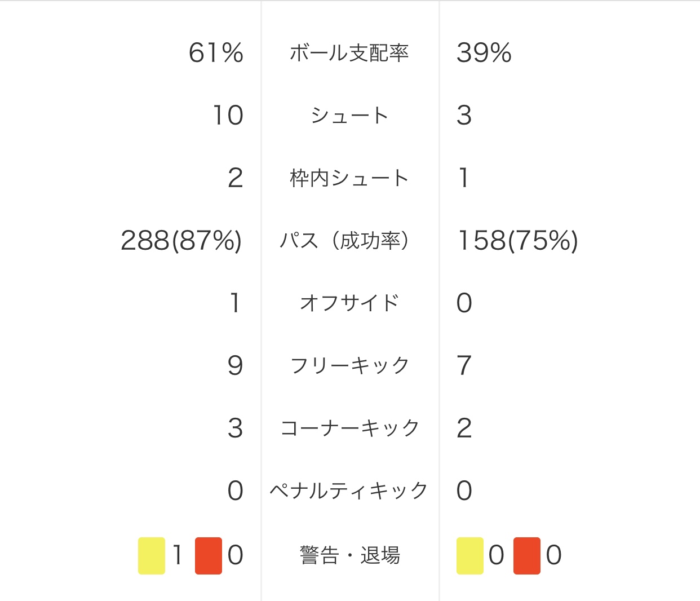Viewport: 700px width, 601px height.
Task: Select the left team's yellow card count
Action: [178, 555]
